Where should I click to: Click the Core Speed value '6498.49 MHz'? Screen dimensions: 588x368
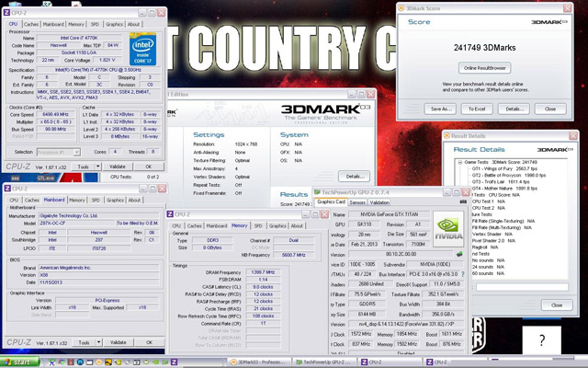click(55, 114)
